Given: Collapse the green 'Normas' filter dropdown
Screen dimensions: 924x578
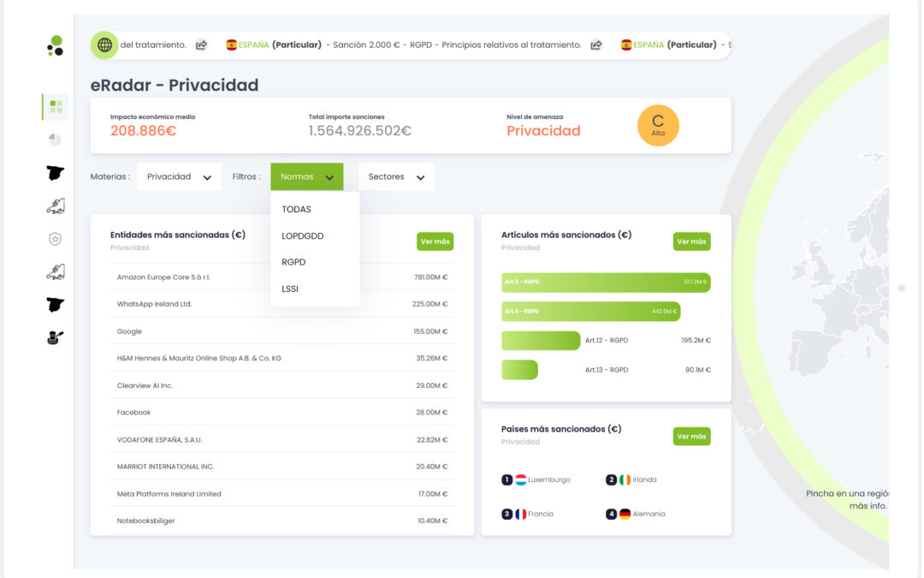Looking at the screenshot, I should coord(307,177).
